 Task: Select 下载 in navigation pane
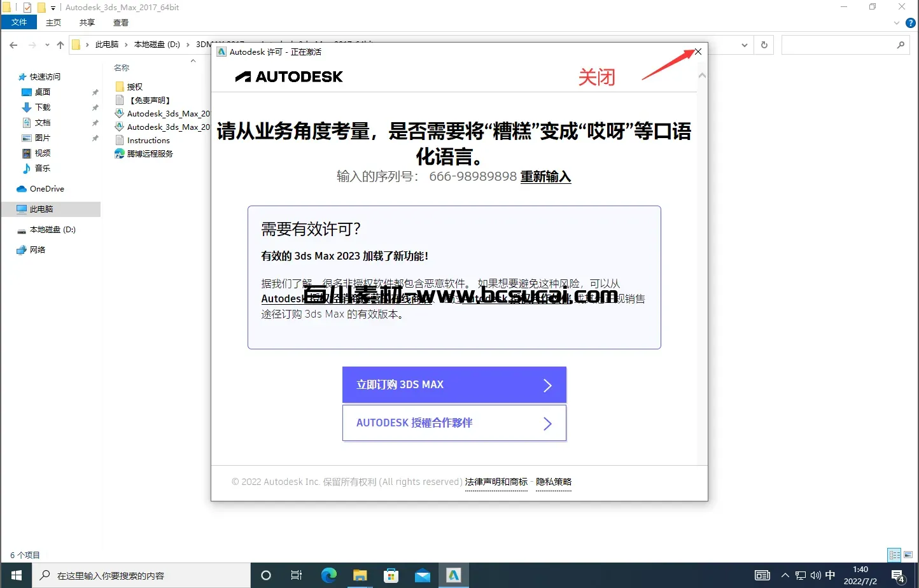coord(42,107)
